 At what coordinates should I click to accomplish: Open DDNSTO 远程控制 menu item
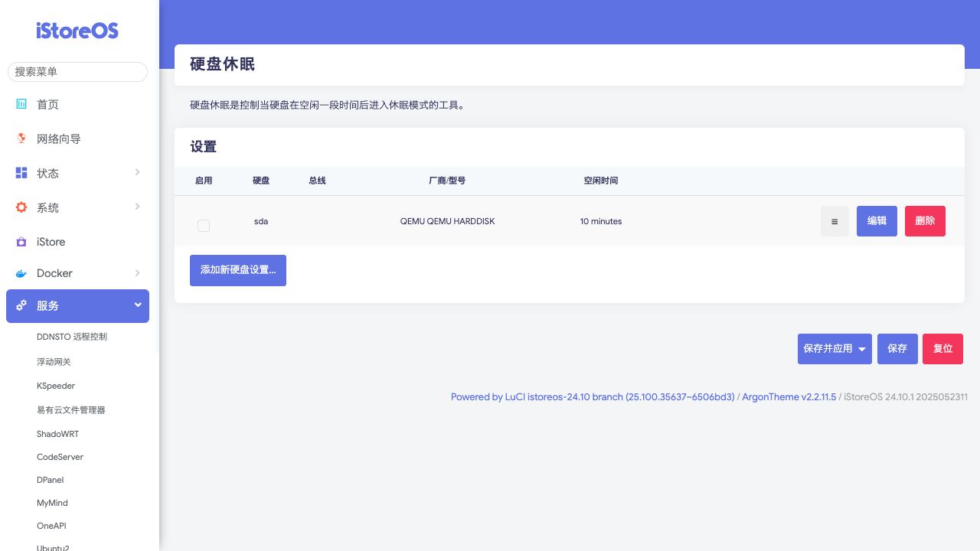click(72, 337)
